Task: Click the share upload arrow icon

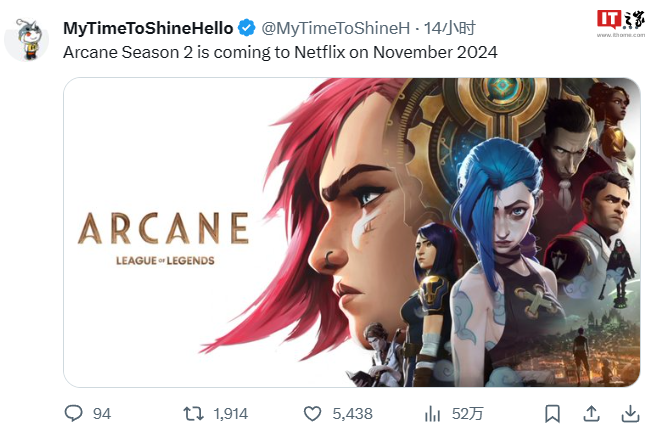Action: click(591, 413)
